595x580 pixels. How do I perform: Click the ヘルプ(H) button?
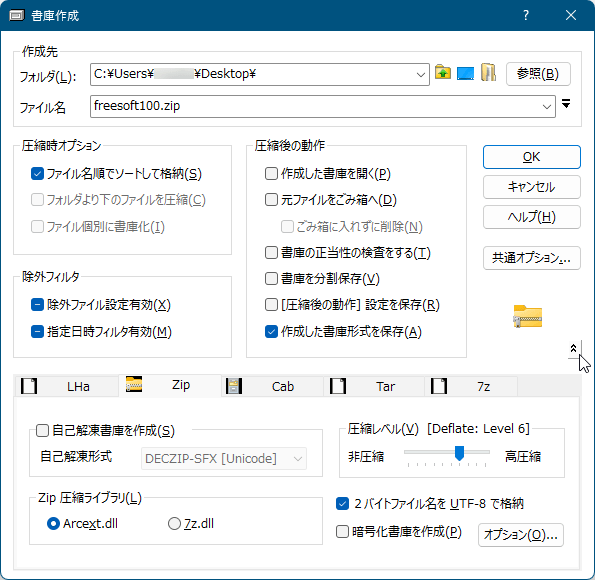pos(532,217)
